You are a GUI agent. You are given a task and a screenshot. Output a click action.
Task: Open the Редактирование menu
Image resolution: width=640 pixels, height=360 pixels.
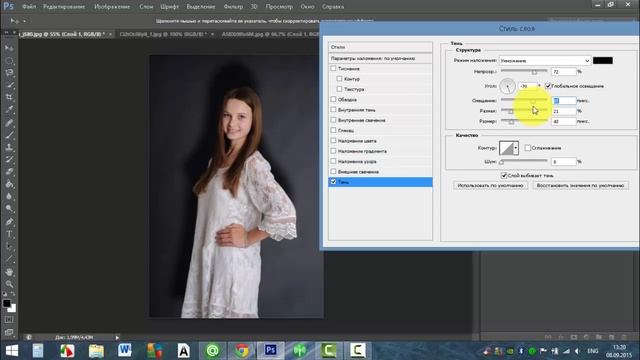coord(64,7)
